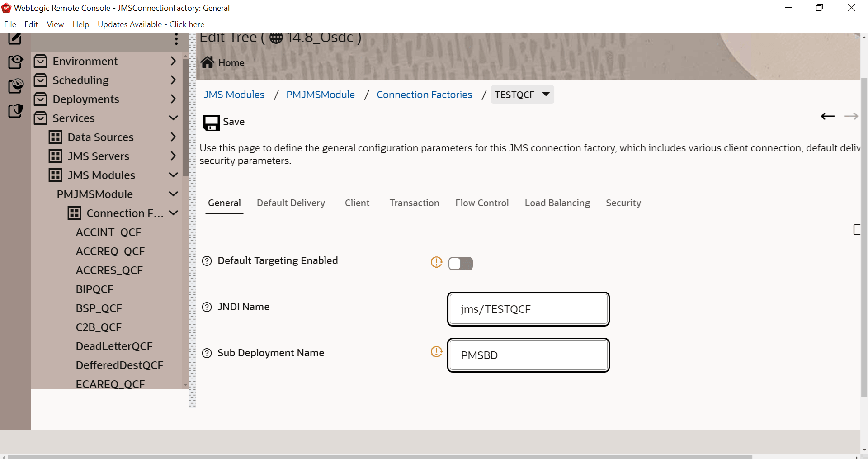
Task: Click the Data Sources grid icon
Action: (56, 137)
